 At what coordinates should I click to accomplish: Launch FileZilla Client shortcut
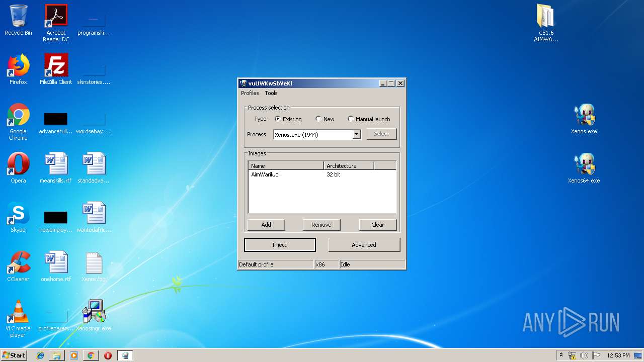(56, 69)
